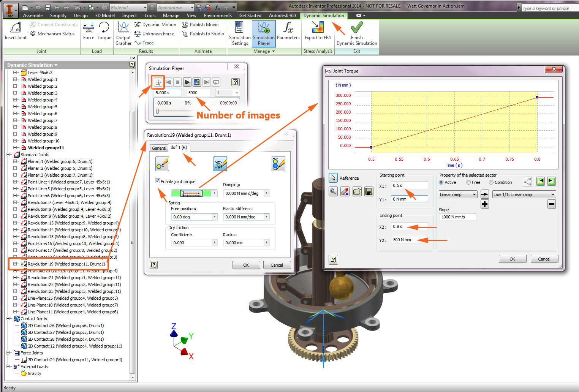The width and height of the screenshot is (579, 392).
Task: Click the rewind button in Simulation Player
Action: [x=168, y=82]
